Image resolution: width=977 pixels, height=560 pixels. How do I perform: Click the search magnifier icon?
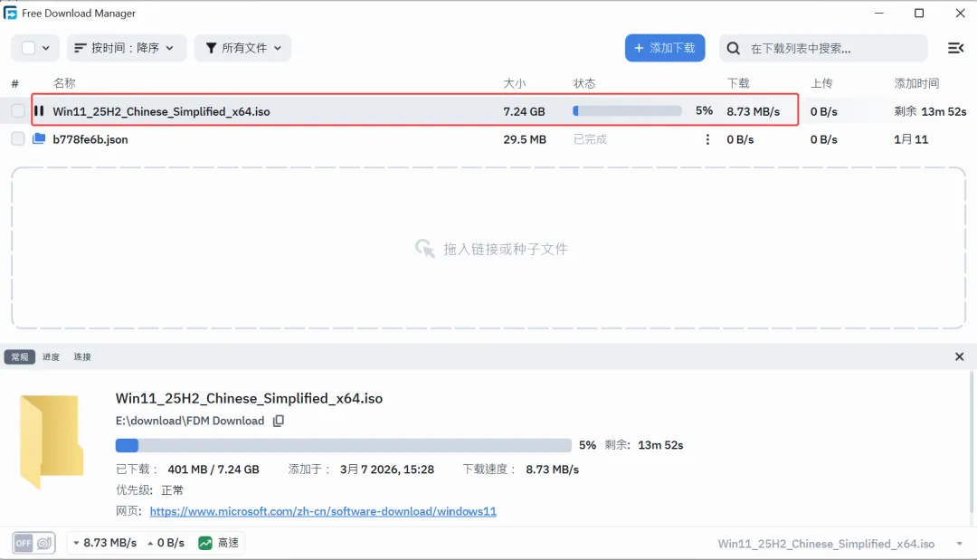pyautogui.click(x=734, y=48)
